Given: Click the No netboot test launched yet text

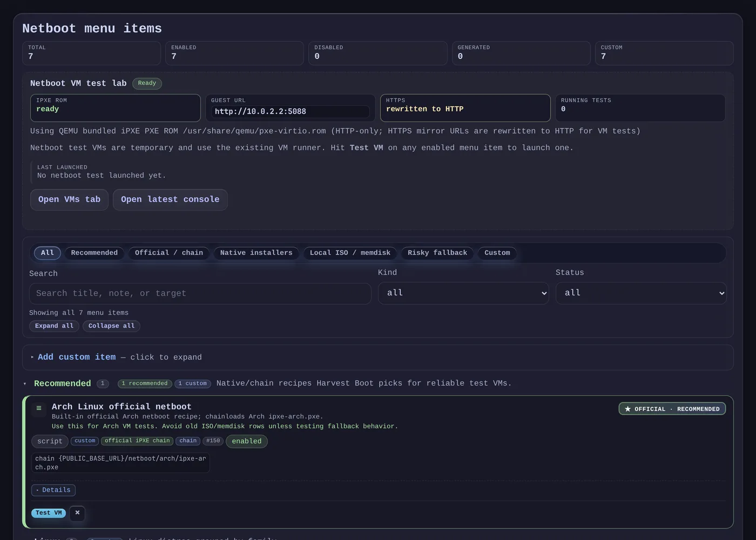Looking at the screenshot, I should [x=102, y=175].
